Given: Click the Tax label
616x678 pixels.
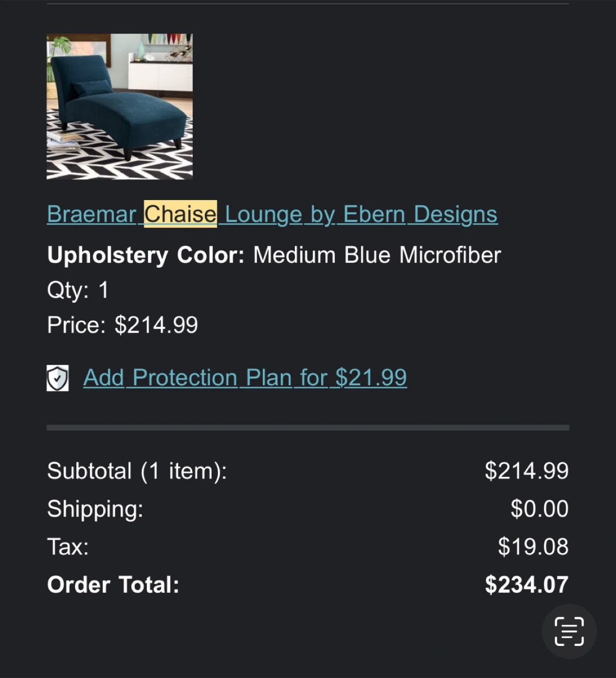Looking at the screenshot, I should (68, 547).
